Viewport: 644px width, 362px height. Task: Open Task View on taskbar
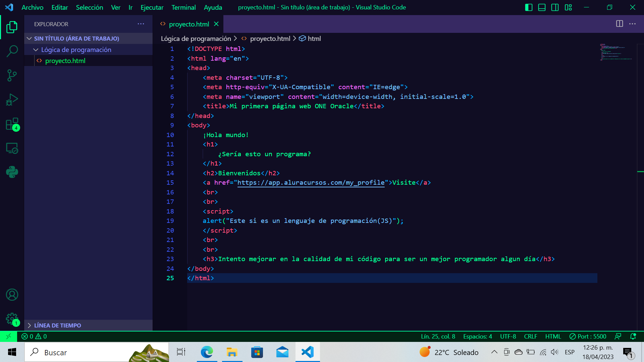181,352
